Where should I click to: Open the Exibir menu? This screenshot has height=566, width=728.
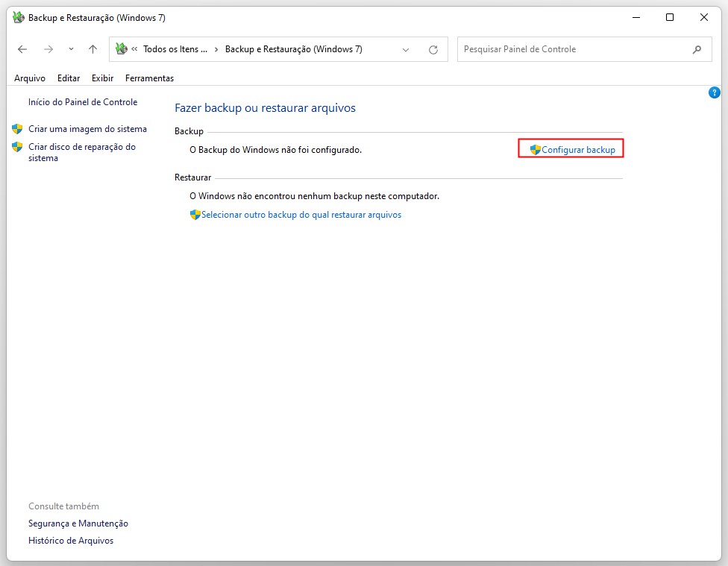[102, 78]
